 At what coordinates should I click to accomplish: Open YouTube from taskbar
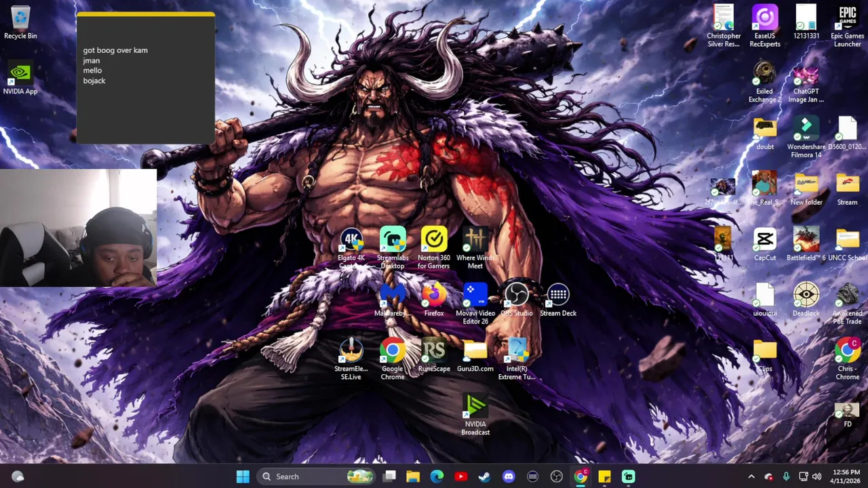point(461,476)
